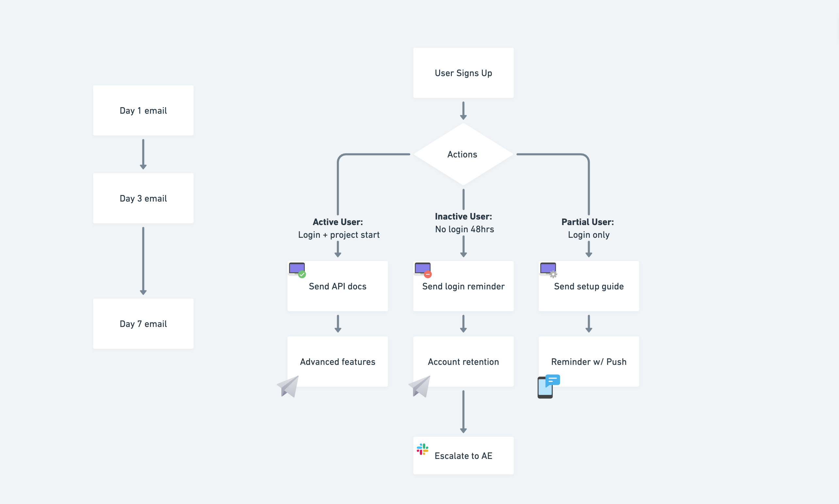This screenshot has width=839, height=504.
Task: Click the Advanced features node
Action: coord(337,361)
